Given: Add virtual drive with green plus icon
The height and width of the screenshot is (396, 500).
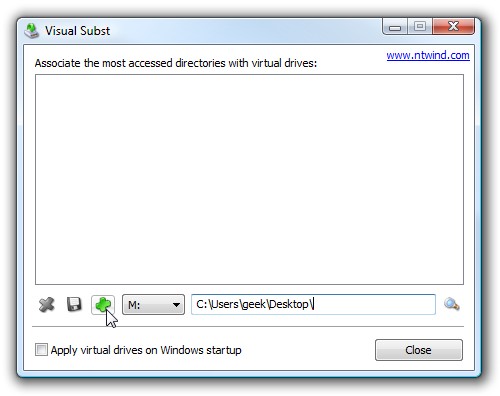Looking at the screenshot, I should pos(103,305).
